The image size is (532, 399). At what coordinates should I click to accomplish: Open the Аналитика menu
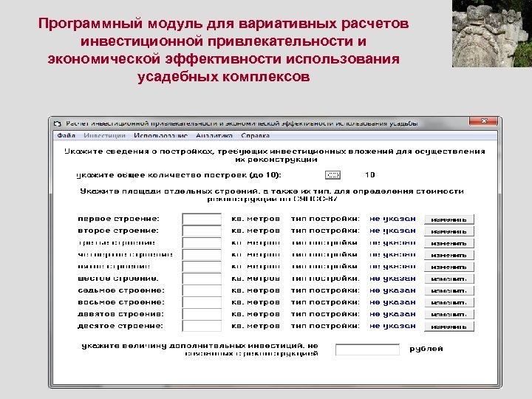point(214,136)
